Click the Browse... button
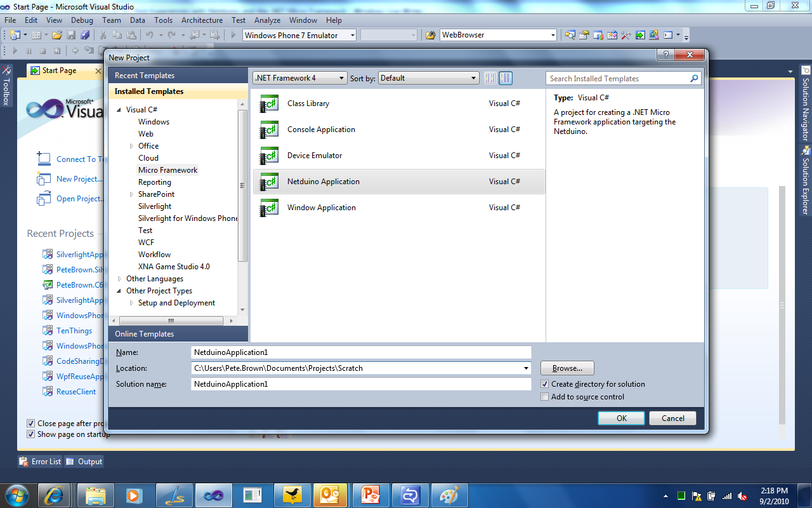The image size is (812, 508). 567,368
